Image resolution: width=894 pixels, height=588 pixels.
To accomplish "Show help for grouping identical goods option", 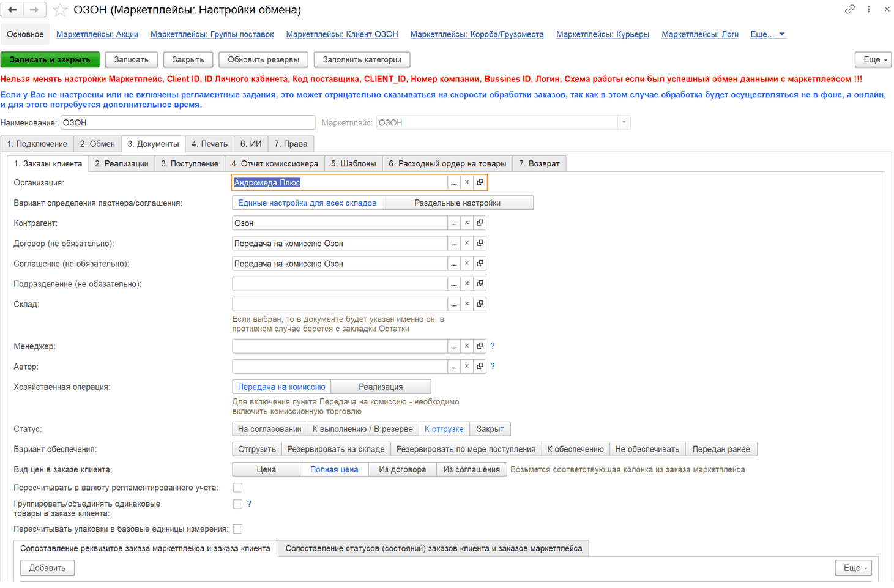I will (x=249, y=504).
